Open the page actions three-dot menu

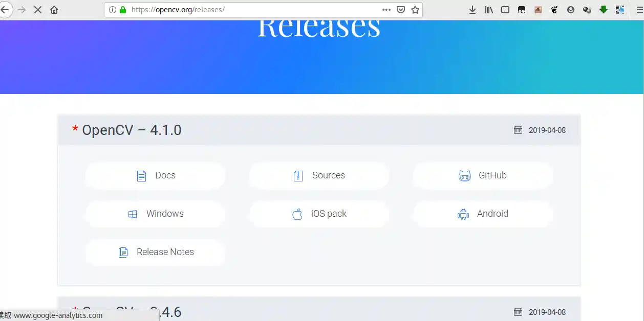coord(387,10)
